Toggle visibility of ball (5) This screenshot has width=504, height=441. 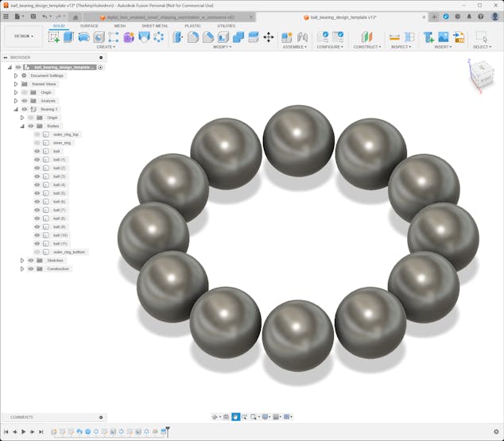[x=37, y=193]
